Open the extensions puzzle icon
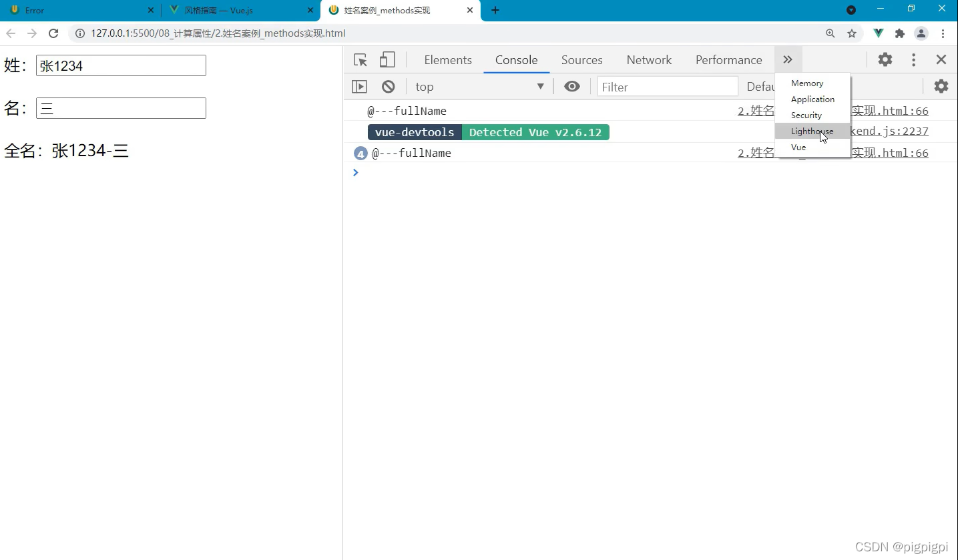958x560 pixels. pos(900,33)
